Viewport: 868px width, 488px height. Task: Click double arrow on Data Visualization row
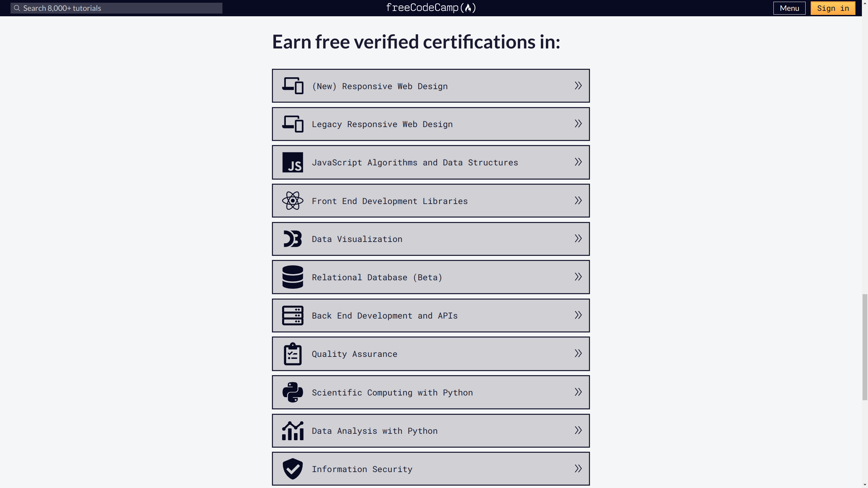578,239
